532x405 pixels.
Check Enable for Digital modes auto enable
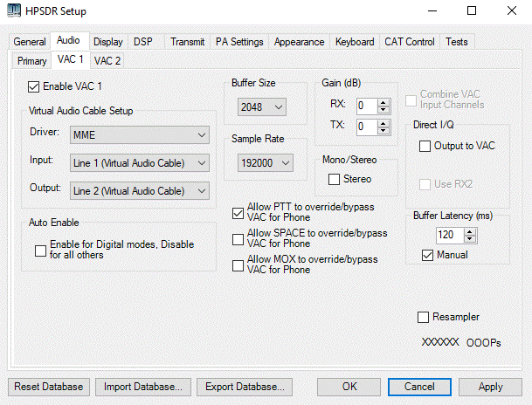tap(41, 251)
